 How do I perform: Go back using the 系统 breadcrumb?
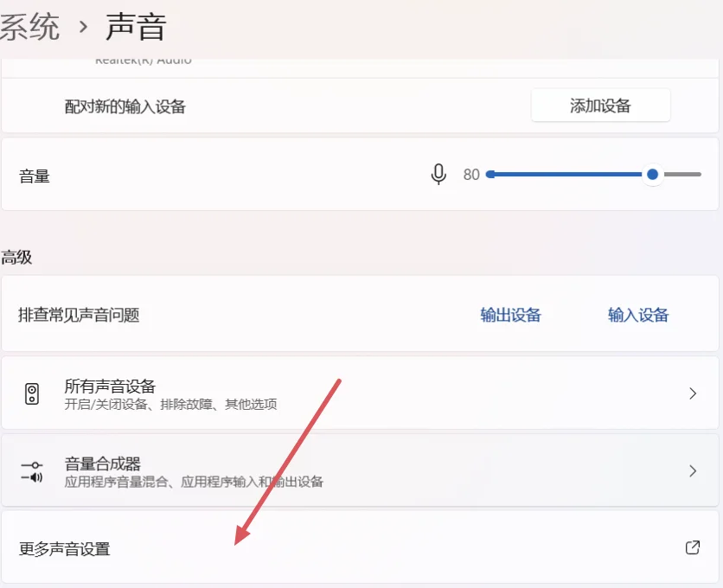29,26
